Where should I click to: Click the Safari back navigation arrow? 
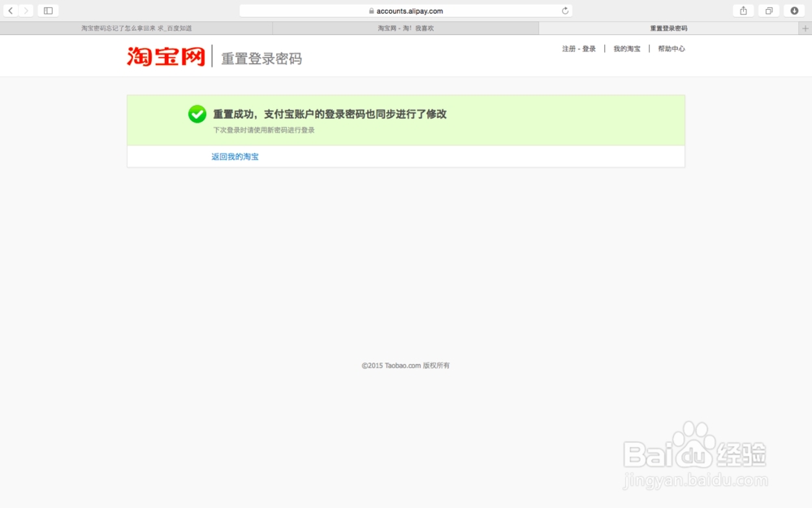coord(10,11)
